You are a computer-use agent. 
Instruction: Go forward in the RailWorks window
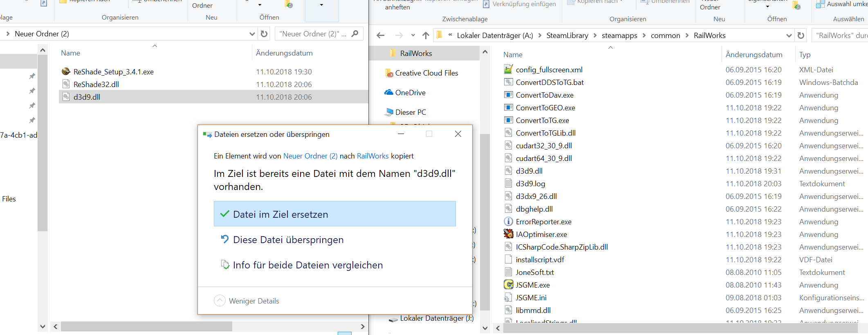pyautogui.click(x=399, y=36)
